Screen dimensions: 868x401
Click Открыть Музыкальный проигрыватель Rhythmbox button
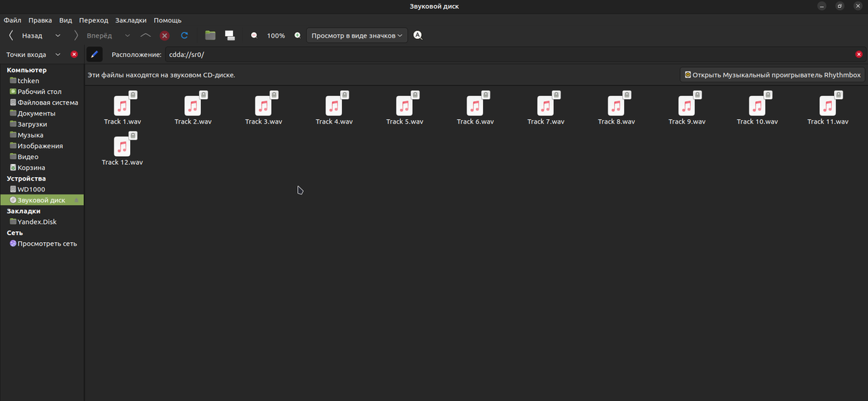pyautogui.click(x=773, y=74)
